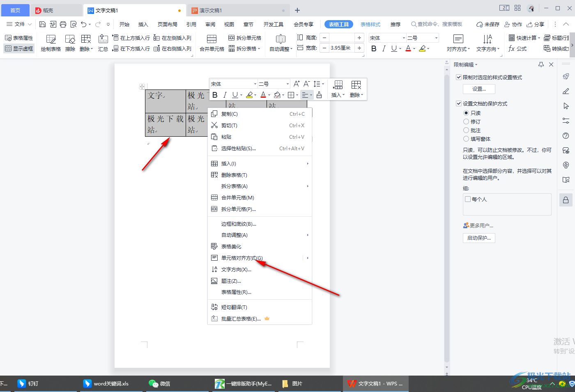The width and height of the screenshot is (575, 392).
Task: Click the Print icon in quick access toolbar
Action: (63, 24)
